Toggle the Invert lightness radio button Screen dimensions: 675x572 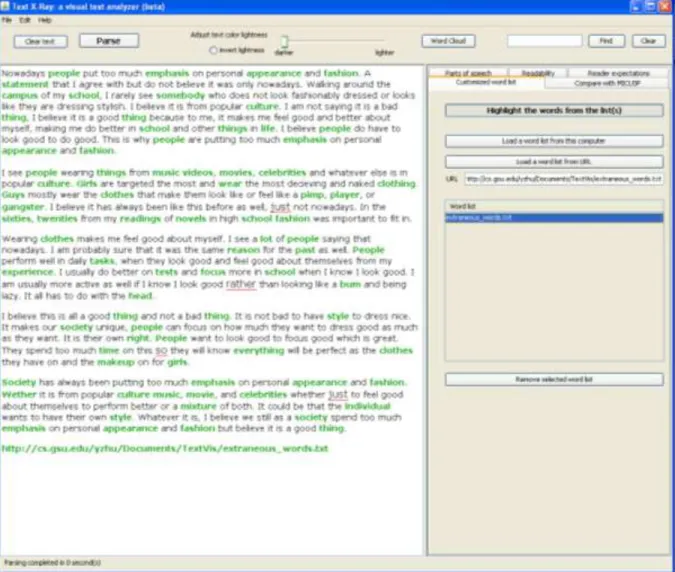[213, 50]
